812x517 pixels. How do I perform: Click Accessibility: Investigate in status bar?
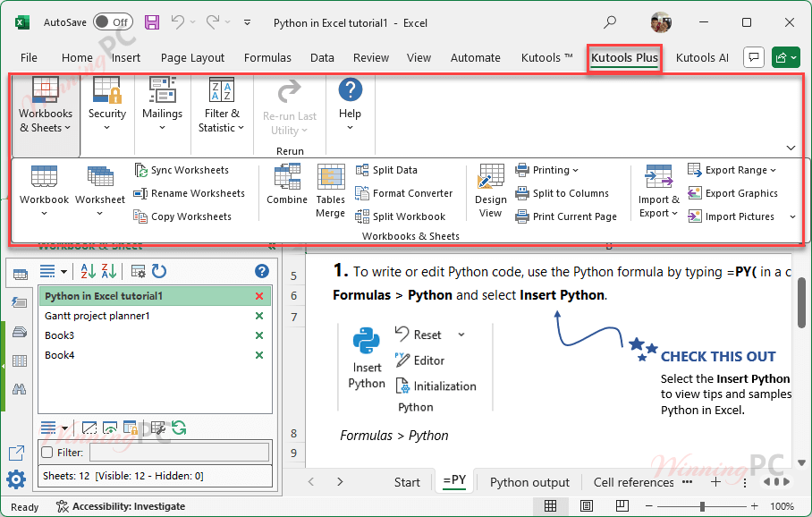tap(121, 506)
